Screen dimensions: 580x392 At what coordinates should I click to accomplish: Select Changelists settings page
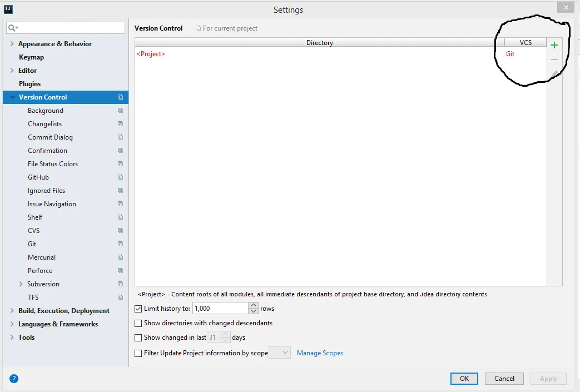[x=44, y=124]
